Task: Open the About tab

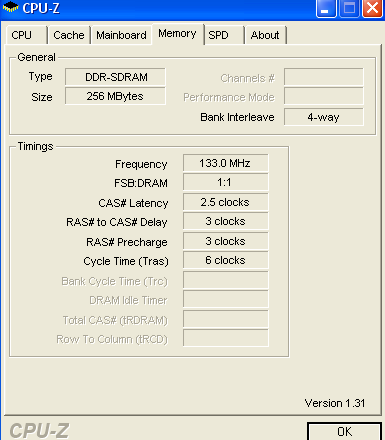Action: tap(265, 35)
